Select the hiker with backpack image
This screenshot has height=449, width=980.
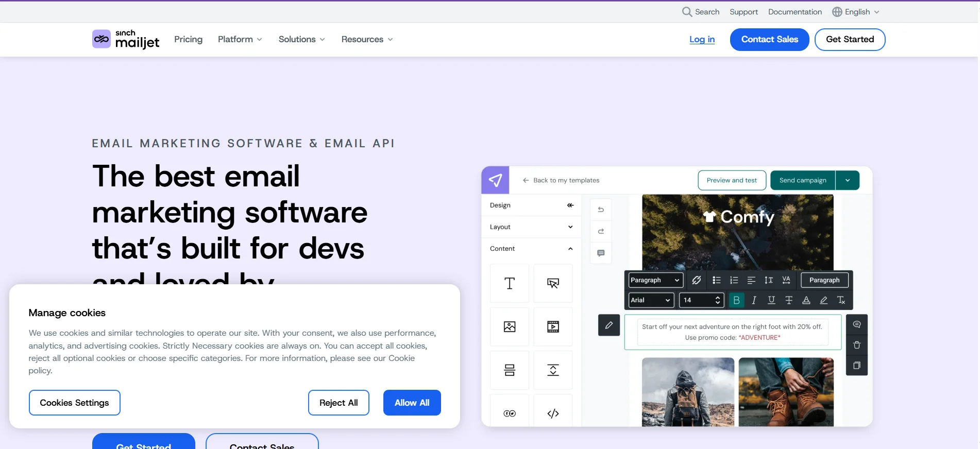click(x=688, y=392)
